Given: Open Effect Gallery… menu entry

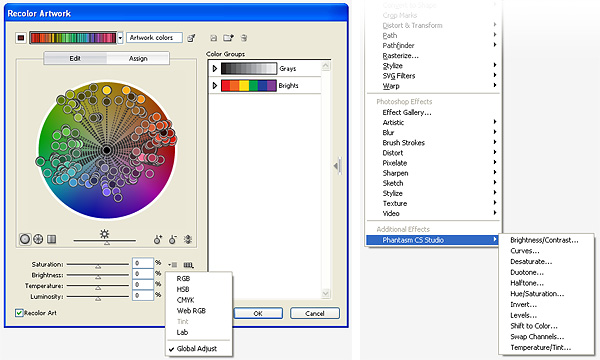Looking at the screenshot, I should (407, 112).
